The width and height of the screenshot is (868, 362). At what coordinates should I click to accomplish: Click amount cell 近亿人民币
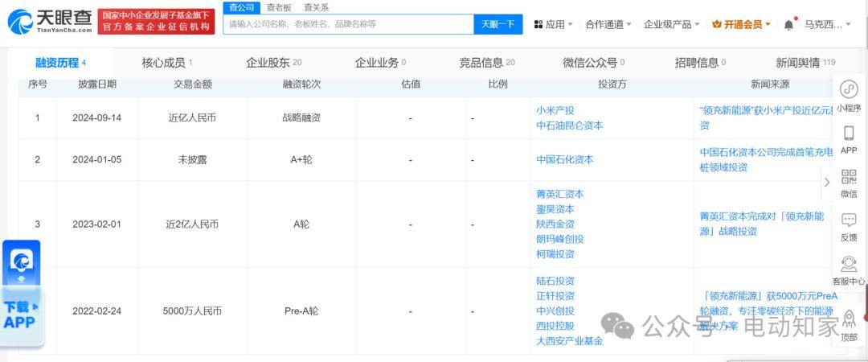(192, 117)
